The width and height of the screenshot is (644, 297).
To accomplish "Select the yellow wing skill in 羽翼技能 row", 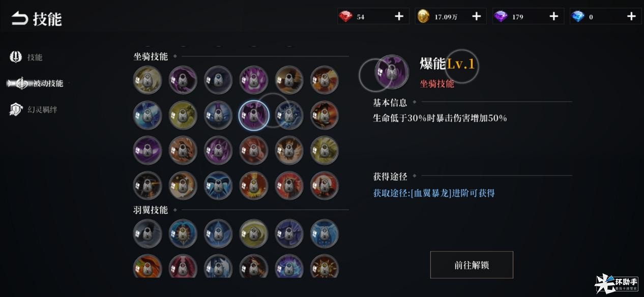I will tap(254, 233).
